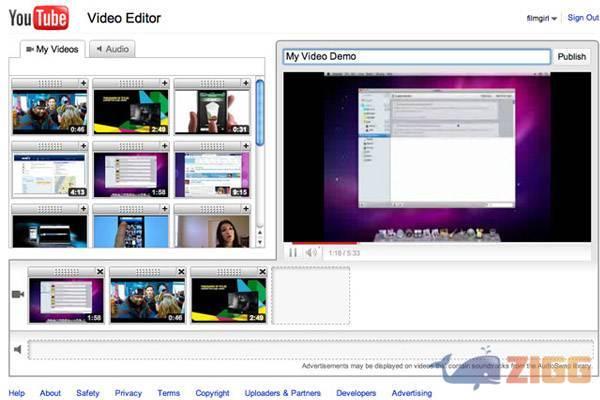Click the red playback progress bar
Viewport: 600px width, 400px height.
tap(324, 243)
